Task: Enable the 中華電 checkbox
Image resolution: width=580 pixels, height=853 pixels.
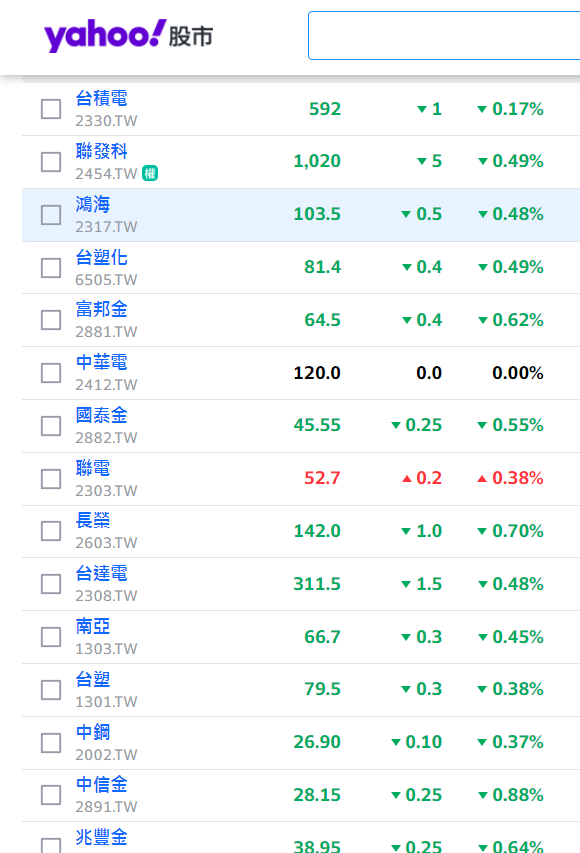Action: [51, 373]
